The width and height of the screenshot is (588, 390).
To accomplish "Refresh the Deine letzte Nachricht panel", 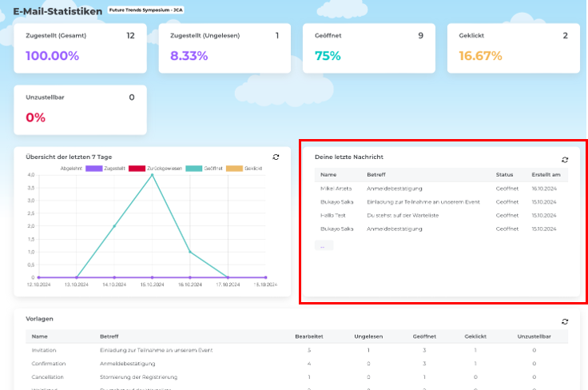I will coord(565,160).
